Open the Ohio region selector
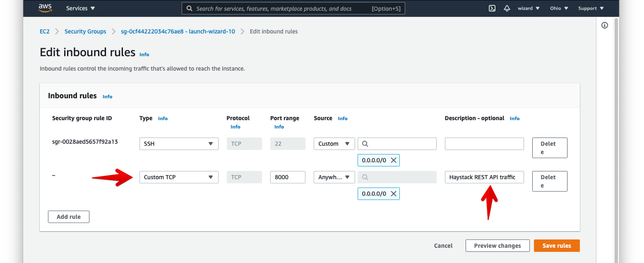Viewport: 644px width, 263px height. click(x=559, y=8)
